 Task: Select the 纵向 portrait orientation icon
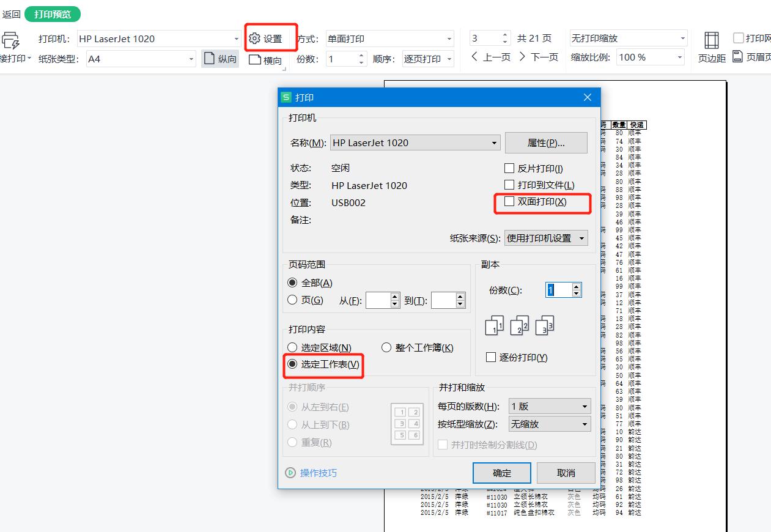point(219,57)
